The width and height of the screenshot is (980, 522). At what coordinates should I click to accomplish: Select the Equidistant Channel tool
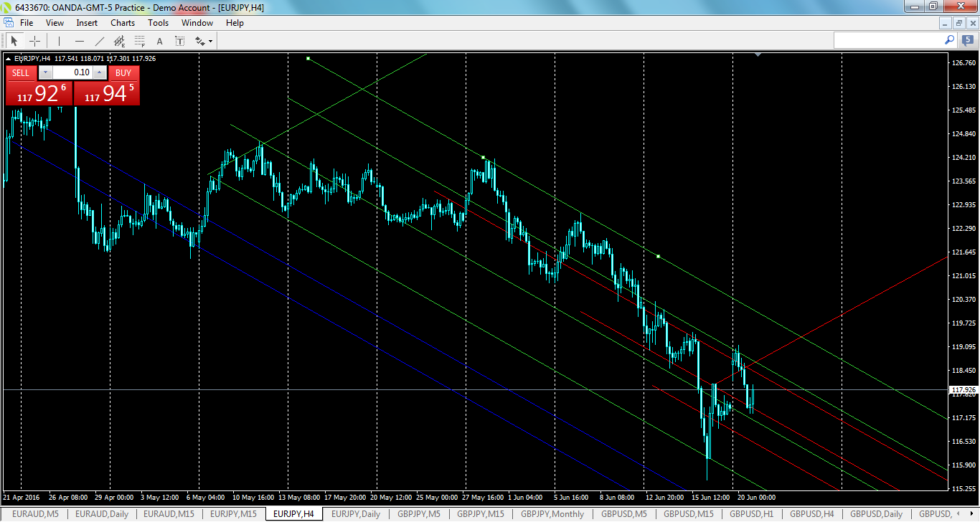[x=119, y=41]
